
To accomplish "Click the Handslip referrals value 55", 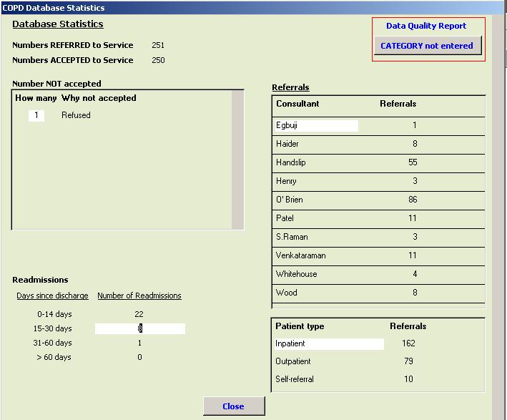I will [x=413, y=162].
